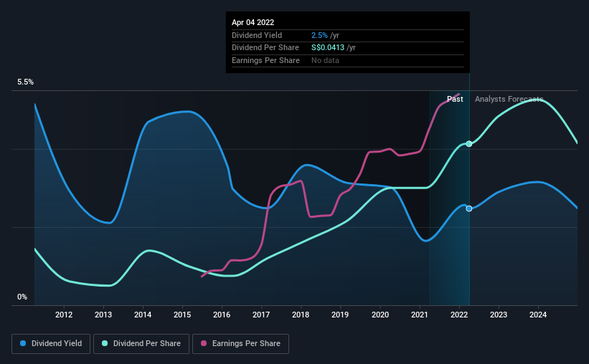Click the 2016 x-axis label

(x=222, y=315)
